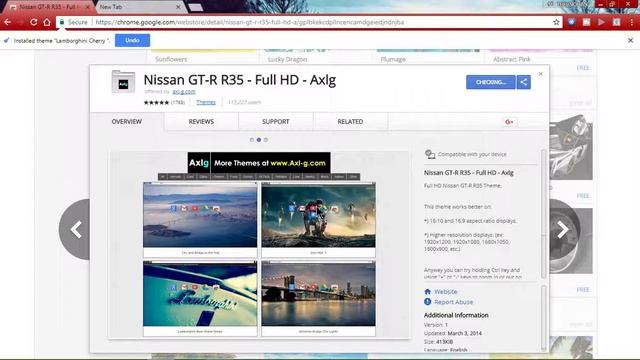Undo the Lamborghini Cherry theme install

pos(132,40)
